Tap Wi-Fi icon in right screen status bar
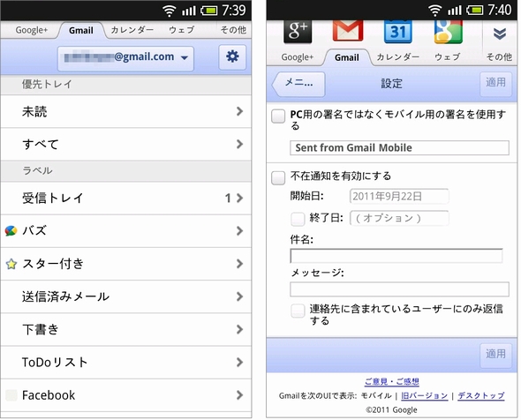 (x=435, y=11)
